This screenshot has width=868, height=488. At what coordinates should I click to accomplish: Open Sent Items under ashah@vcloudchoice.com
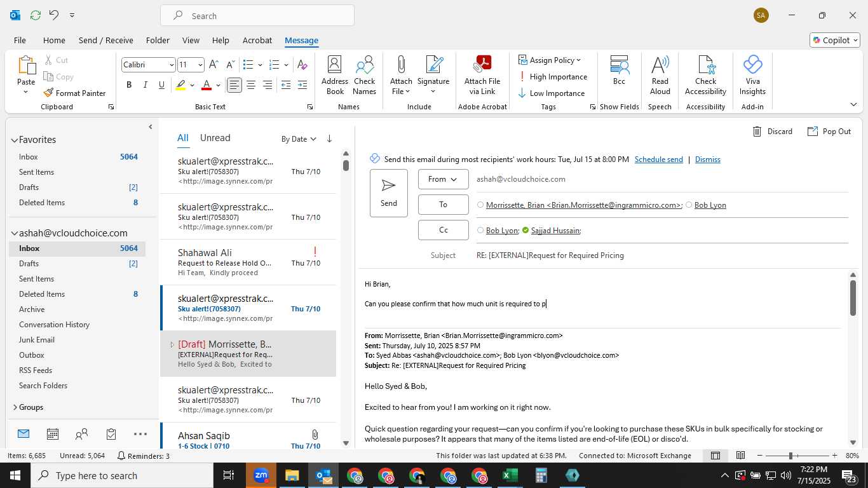point(36,279)
